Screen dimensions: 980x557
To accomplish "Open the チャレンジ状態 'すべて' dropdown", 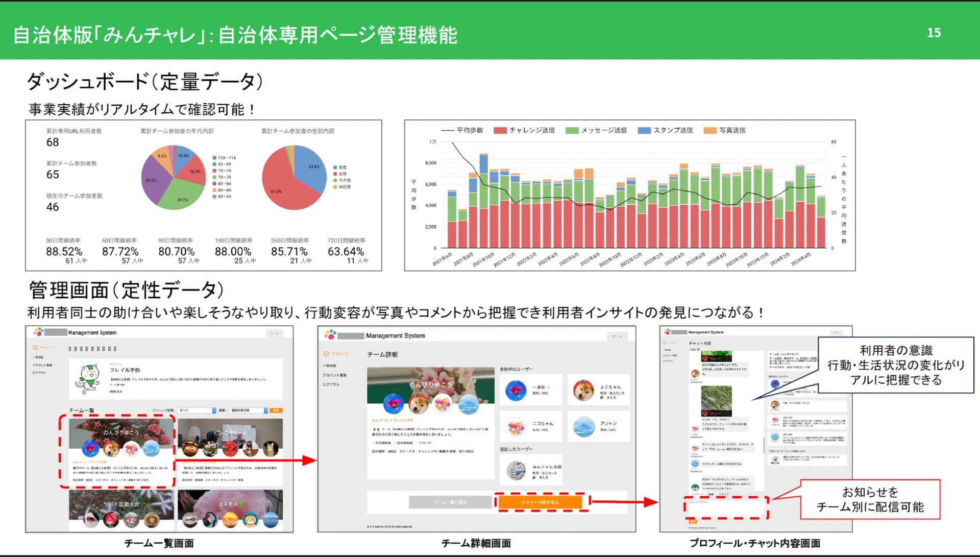I will (198, 410).
